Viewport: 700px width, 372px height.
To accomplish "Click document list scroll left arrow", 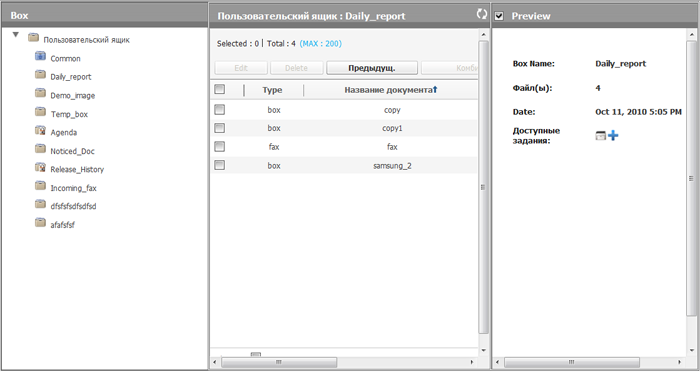I will click(x=215, y=362).
